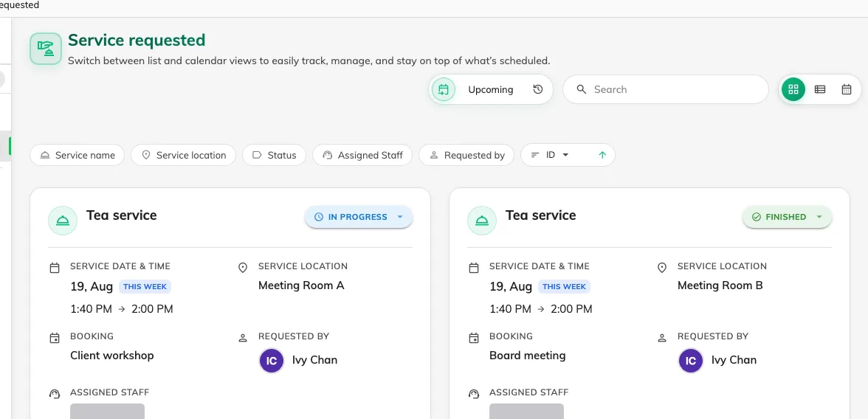Switch to history view via clock icon
Image resolution: width=868 pixels, height=419 pixels.
(x=538, y=90)
